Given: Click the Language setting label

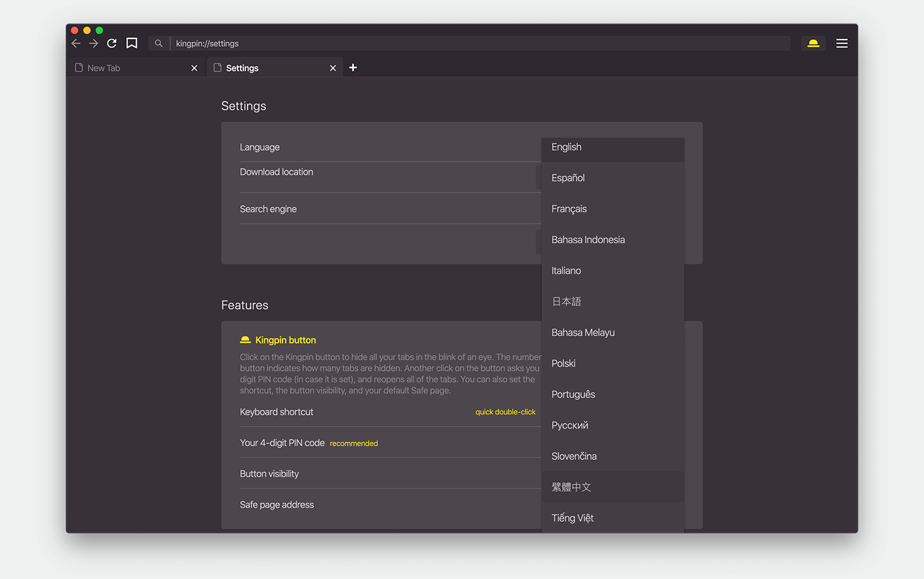Looking at the screenshot, I should (x=260, y=147).
